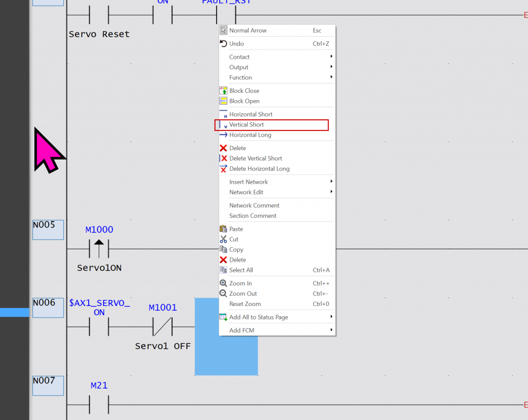Screen dimensions: 528x420
Task: Click the Horizontal Long arrow icon
Action: (x=223, y=135)
